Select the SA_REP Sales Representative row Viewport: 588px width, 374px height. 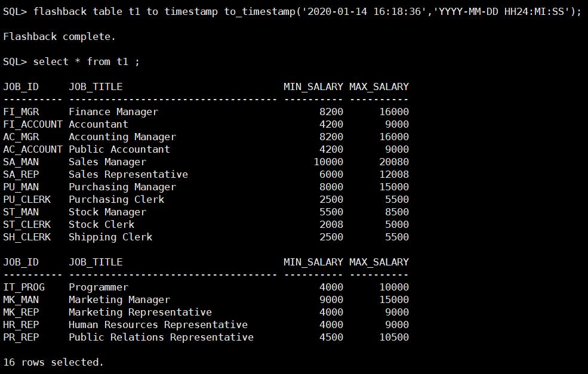(x=128, y=174)
